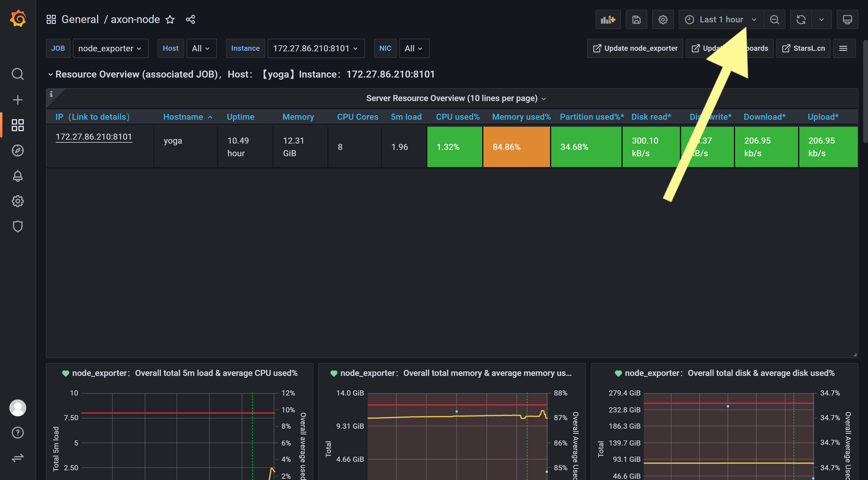Click the 206.95 kb/s Upload cell

click(x=828, y=147)
